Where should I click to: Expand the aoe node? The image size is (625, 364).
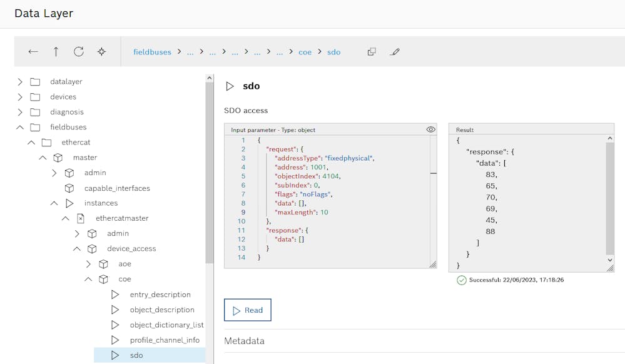[x=88, y=264]
